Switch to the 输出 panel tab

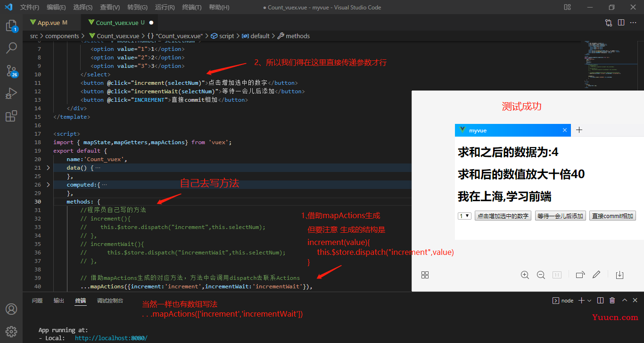59,301
